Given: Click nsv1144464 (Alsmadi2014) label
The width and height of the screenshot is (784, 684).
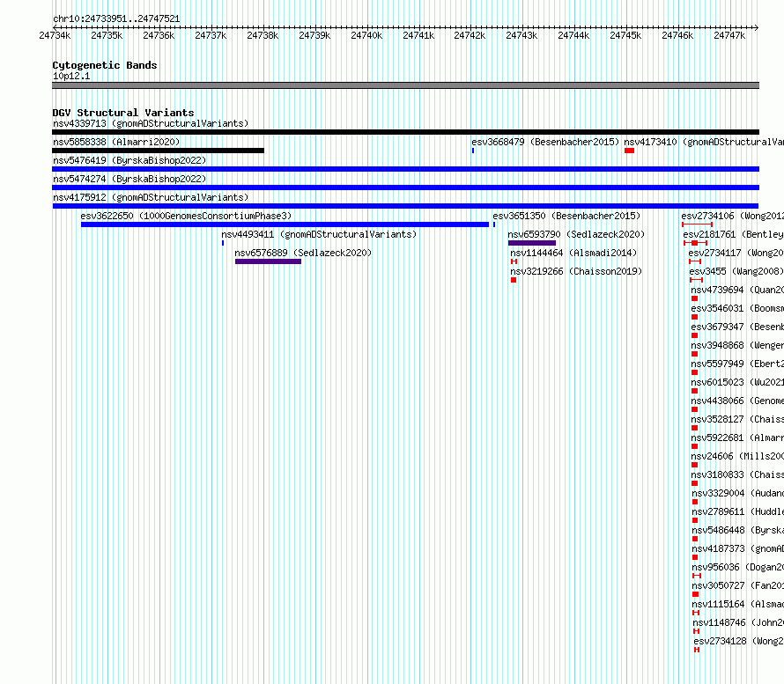Looking at the screenshot, I should pos(573,253).
